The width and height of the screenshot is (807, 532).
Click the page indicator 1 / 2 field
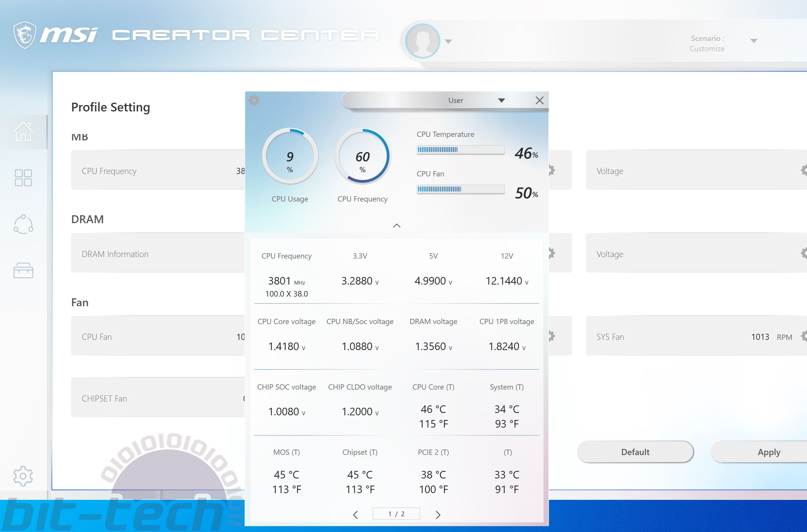(x=396, y=514)
